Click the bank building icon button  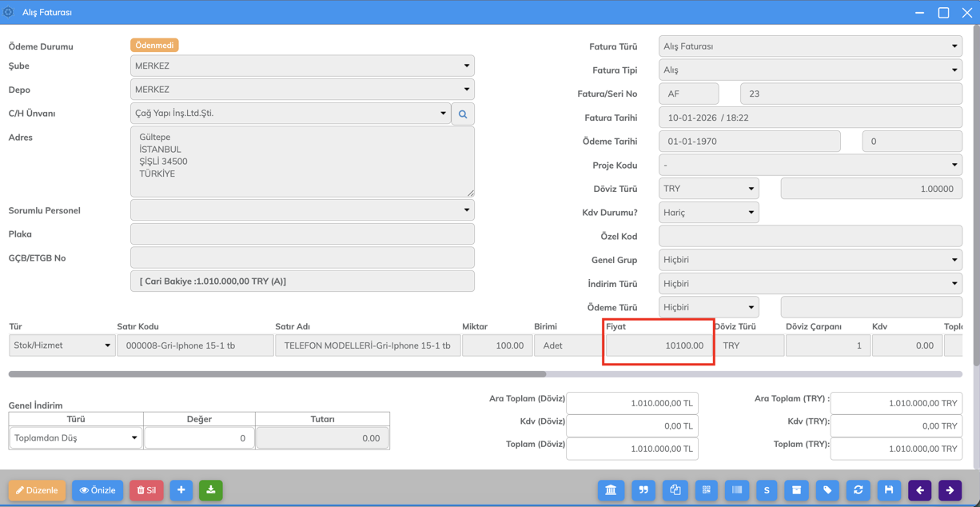tap(611, 490)
